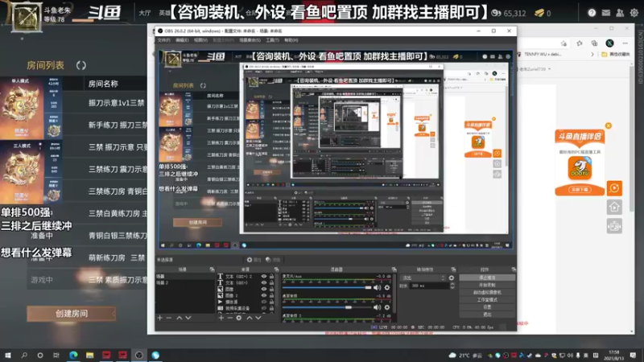Click the 工作室模式 button
The width and height of the screenshot is (644, 362).
coord(487,299)
